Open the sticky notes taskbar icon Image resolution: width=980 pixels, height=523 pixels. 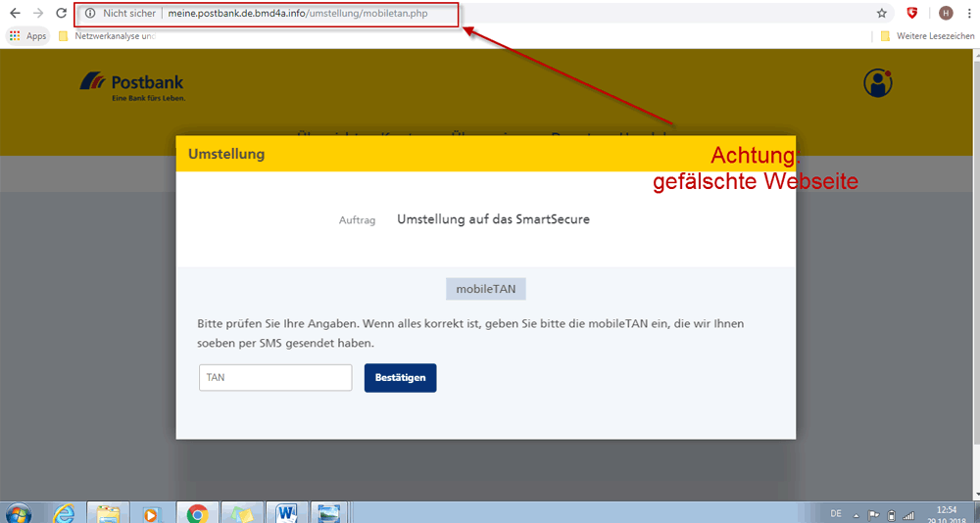(x=242, y=513)
